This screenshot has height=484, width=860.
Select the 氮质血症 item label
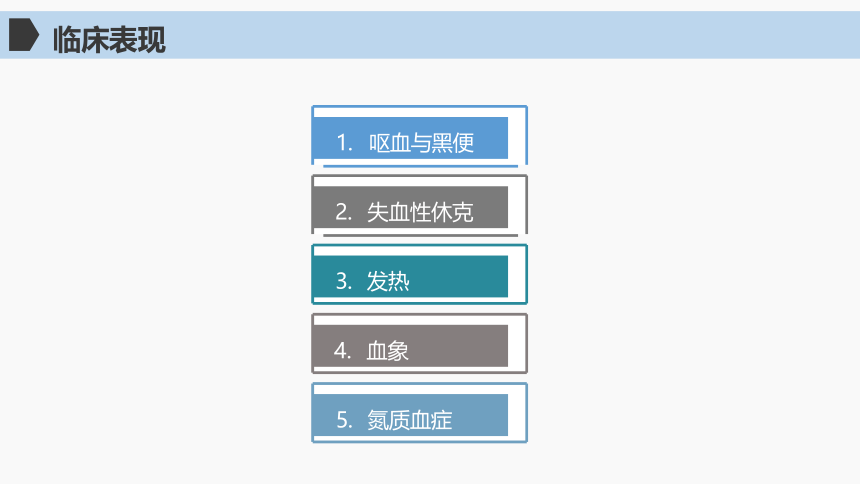[409, 420]
